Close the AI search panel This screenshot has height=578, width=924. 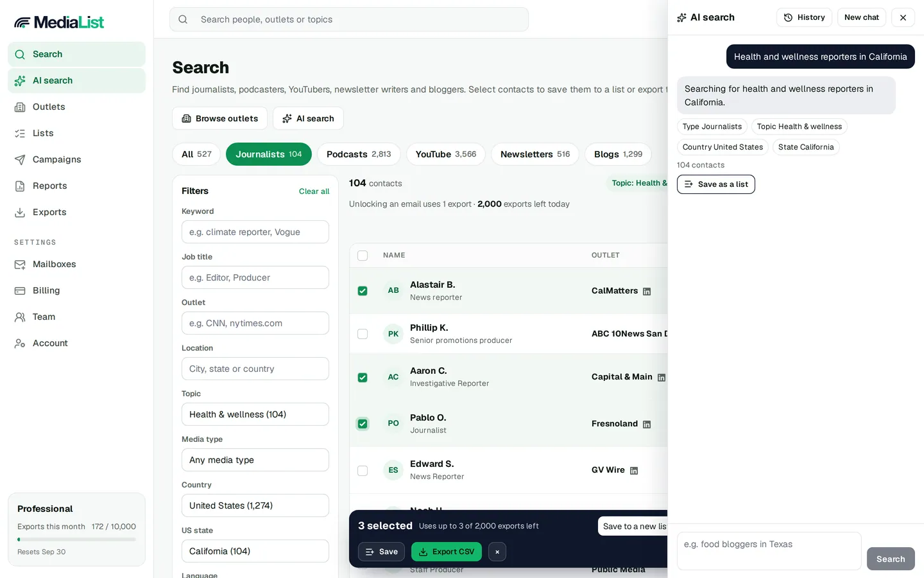(903, 17)
